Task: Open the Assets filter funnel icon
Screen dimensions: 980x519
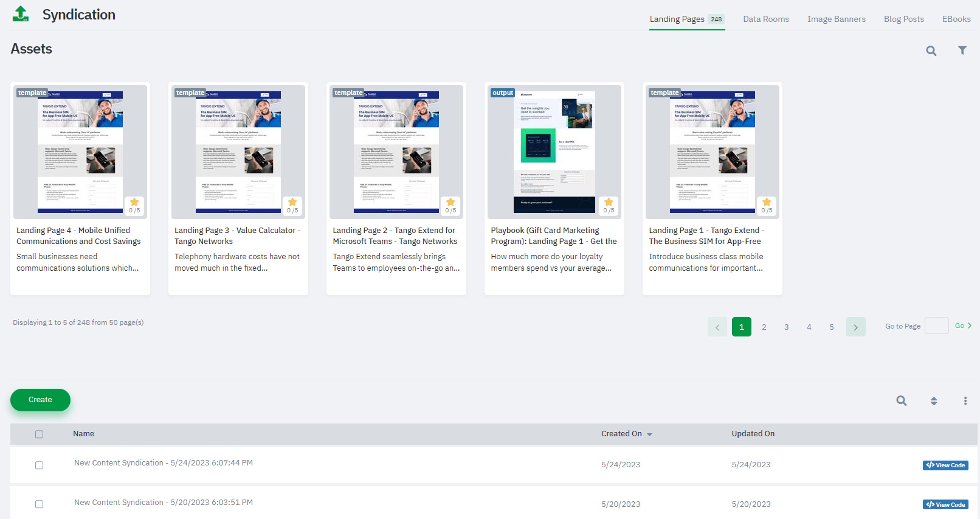Action: click(962, 51)
